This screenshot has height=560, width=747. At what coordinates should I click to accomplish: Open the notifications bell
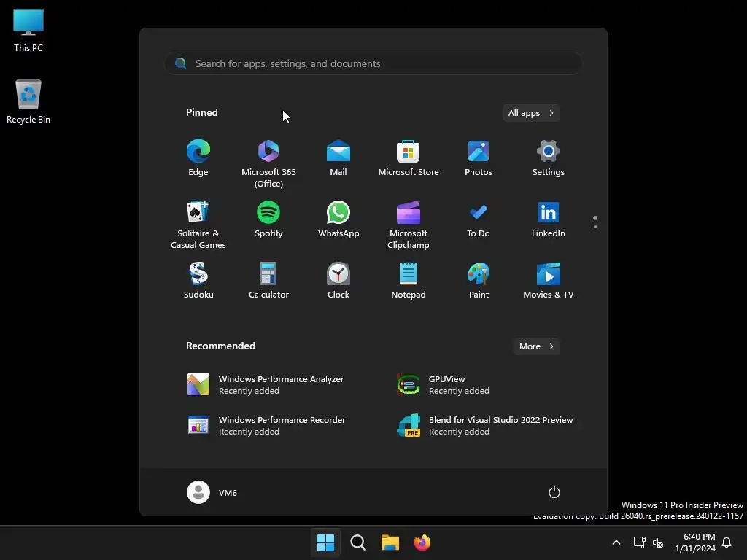727,542
